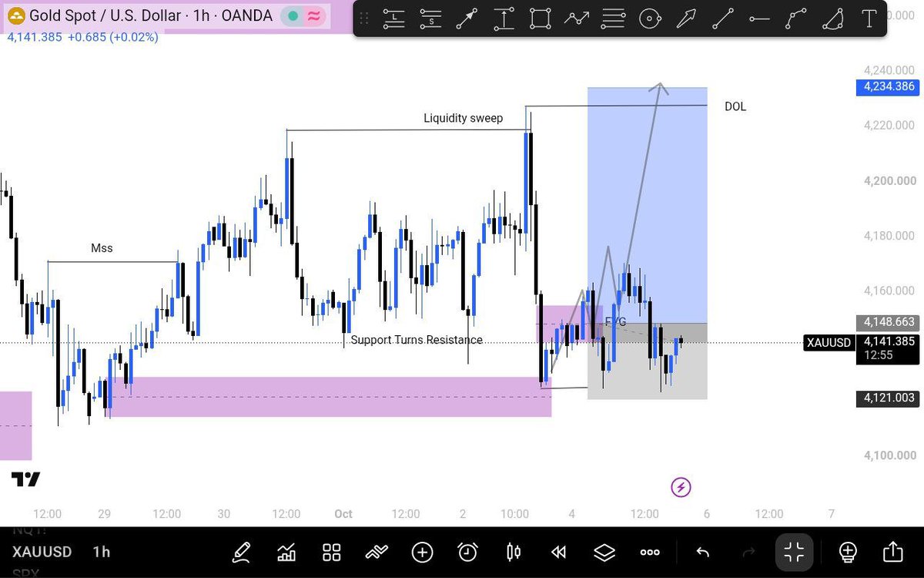Select the Arc drawing tool

point(832,18)
